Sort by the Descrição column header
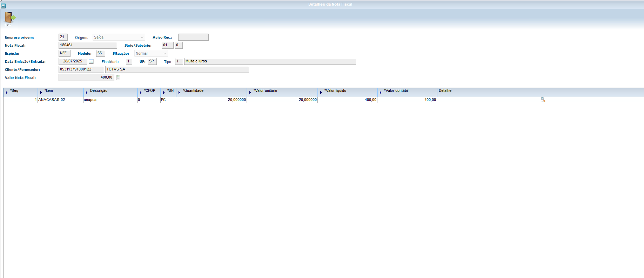This screenshot has width=644, height=278. click(x=110, y=92)
